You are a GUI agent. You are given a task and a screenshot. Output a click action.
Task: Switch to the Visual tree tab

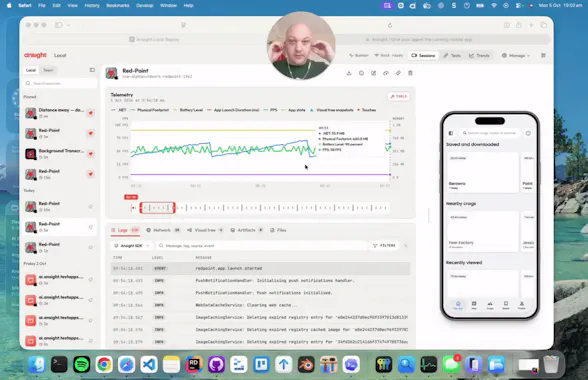205,230
